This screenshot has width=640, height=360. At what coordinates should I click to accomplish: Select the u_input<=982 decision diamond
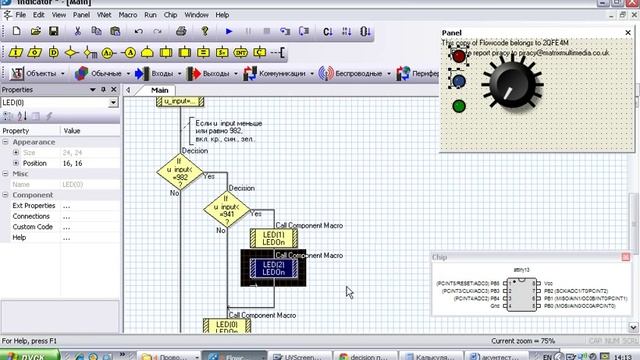point(180,172)
